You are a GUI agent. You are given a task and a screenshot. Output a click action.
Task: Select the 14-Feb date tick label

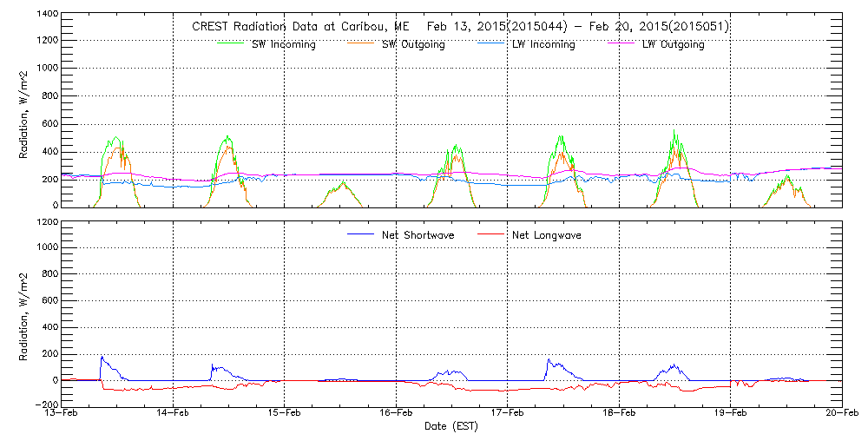pos(174,414)
